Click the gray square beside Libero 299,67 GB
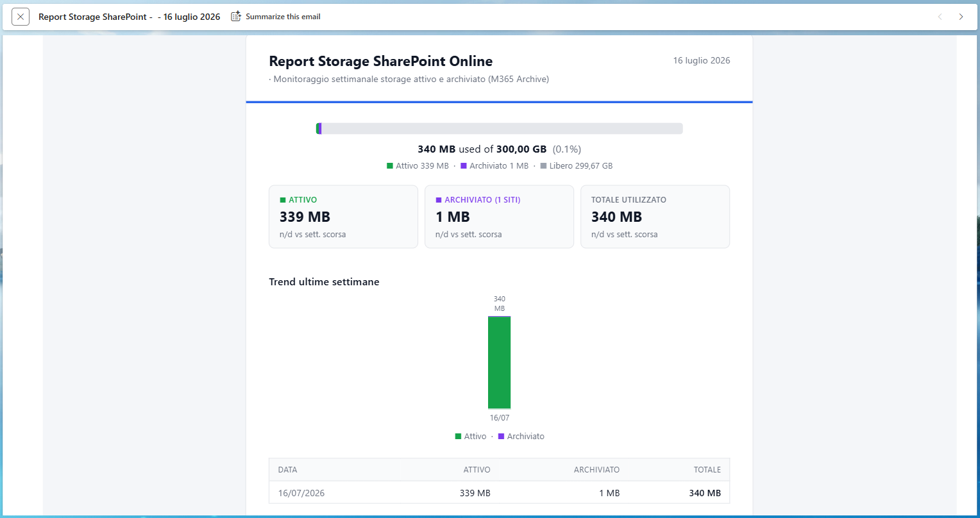The height and width of the screenshot is (518, 980). tap(543, 166)
